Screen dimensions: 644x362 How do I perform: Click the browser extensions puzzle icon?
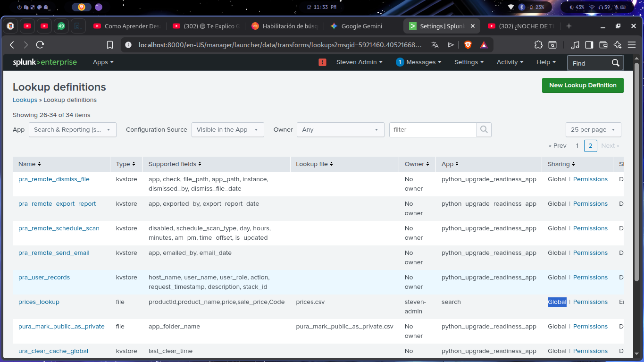pyautogui.click(x=538, y=45)
